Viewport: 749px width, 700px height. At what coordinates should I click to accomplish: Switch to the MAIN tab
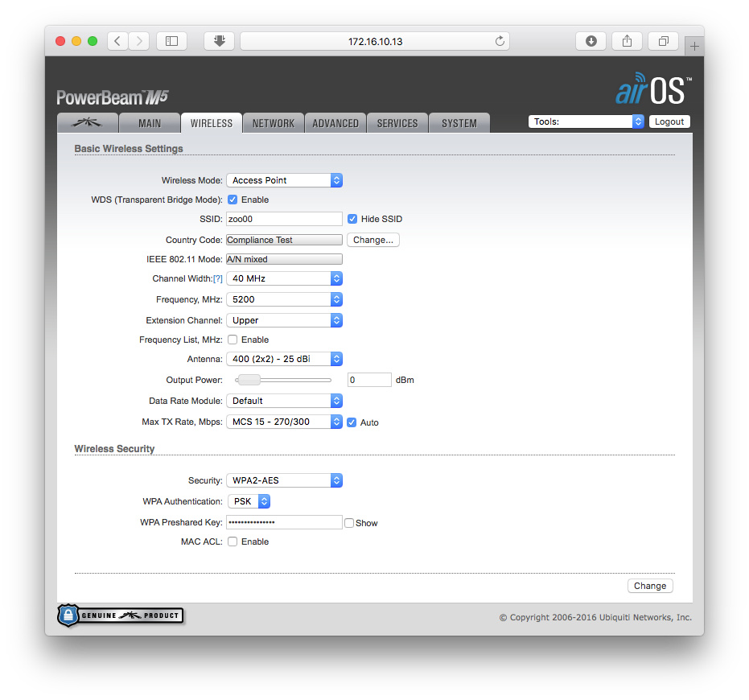tap(150, 123)
